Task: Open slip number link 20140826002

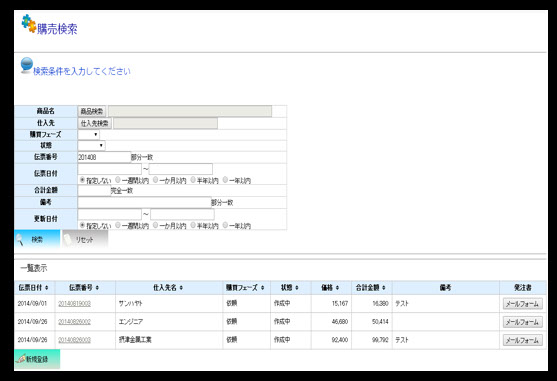Action: [74, 322]
